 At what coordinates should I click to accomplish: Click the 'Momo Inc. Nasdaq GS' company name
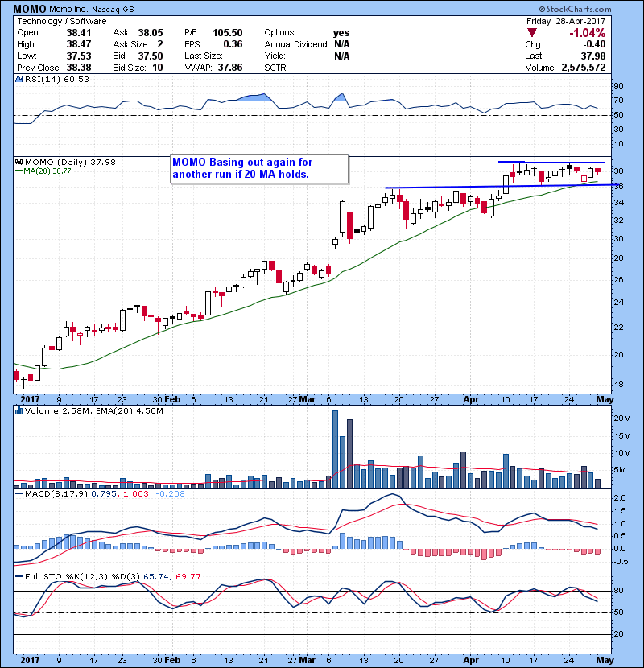pos(91,10)
